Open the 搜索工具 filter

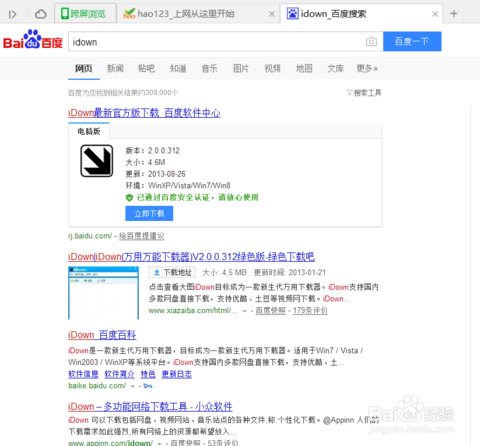coord(364,93)
